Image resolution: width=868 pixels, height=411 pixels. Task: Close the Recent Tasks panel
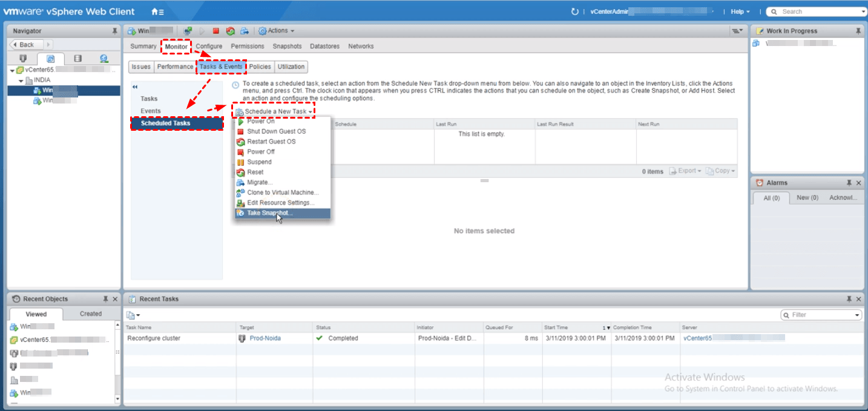click(x=858, y=299)
